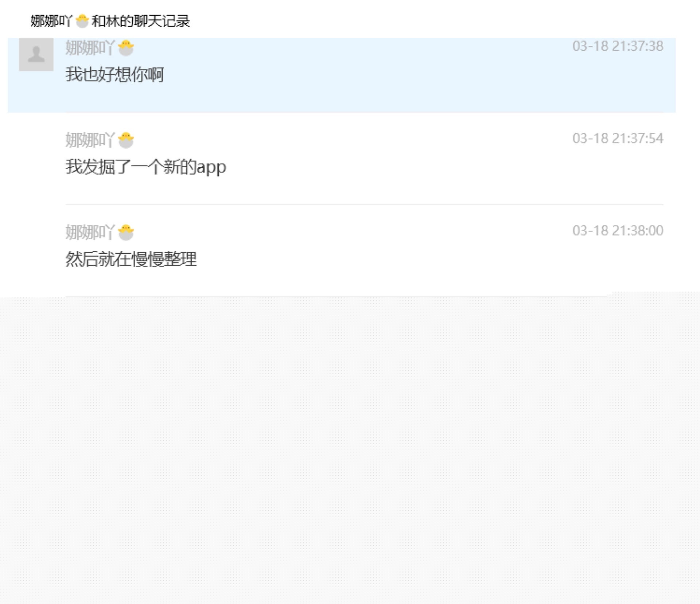Click the name 娜娜吖 in window title
The width and height of the screenshot is (700, 604).
coord(51,21)
